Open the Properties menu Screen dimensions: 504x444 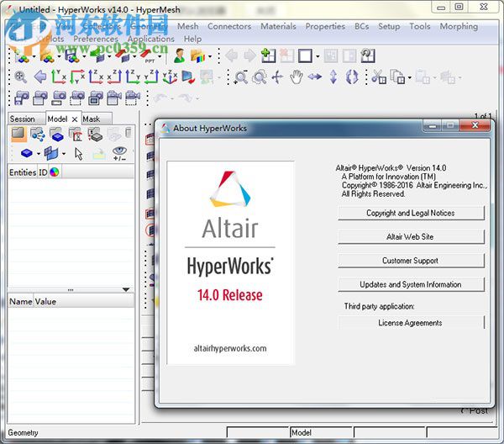click(325, 26)
